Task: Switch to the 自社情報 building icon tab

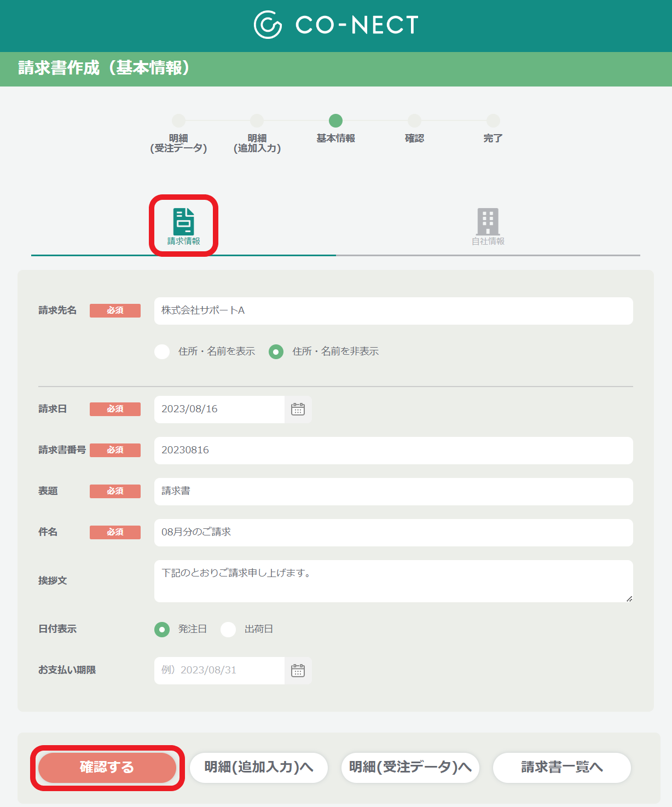Action: pyautogui.click(x=488, y=226)
